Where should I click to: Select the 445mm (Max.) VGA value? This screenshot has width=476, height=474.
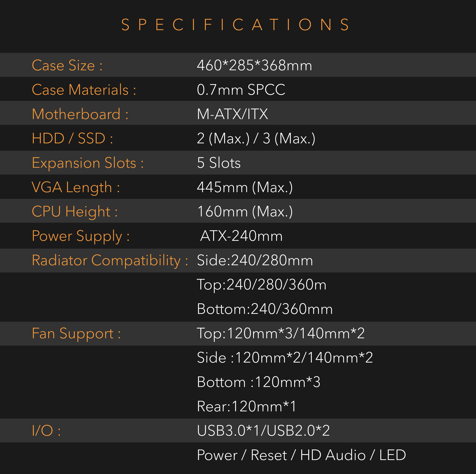[245, 187]
